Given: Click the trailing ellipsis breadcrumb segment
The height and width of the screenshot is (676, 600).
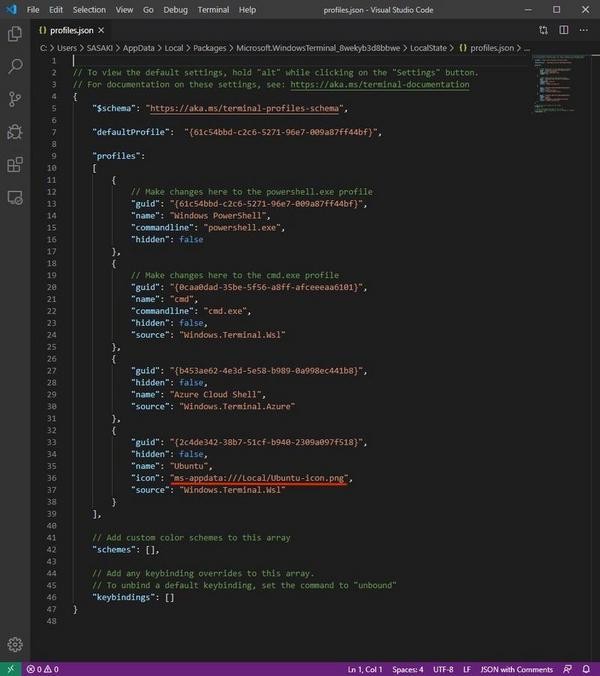Looking at the screenshot, I should tap(527, 48).
